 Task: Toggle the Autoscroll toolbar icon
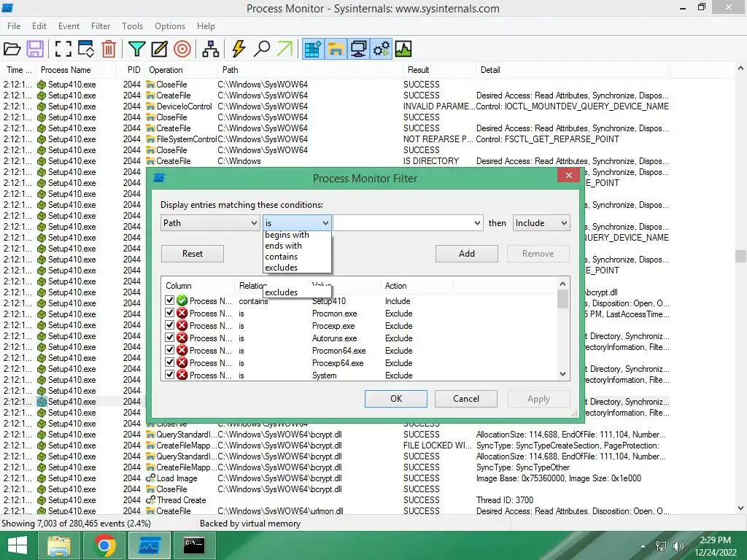(x=86, y=49)
